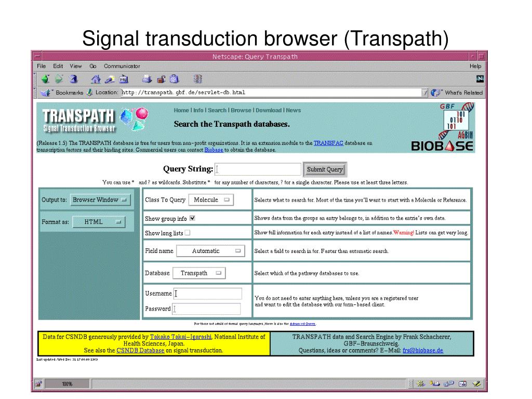This screenshot has width=532, height=399.
Task: Reload the page with the Reload icon
Action: 73,79
